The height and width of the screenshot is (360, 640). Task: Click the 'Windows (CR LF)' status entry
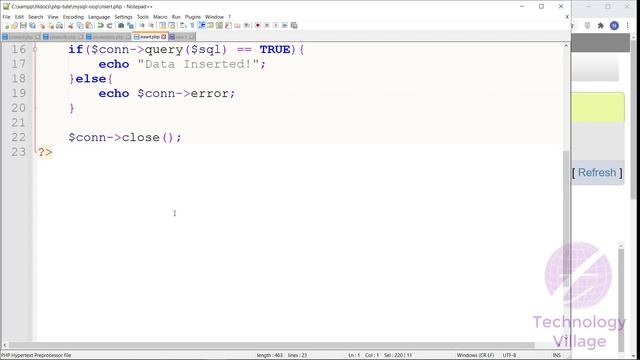(x=475, y=355)
